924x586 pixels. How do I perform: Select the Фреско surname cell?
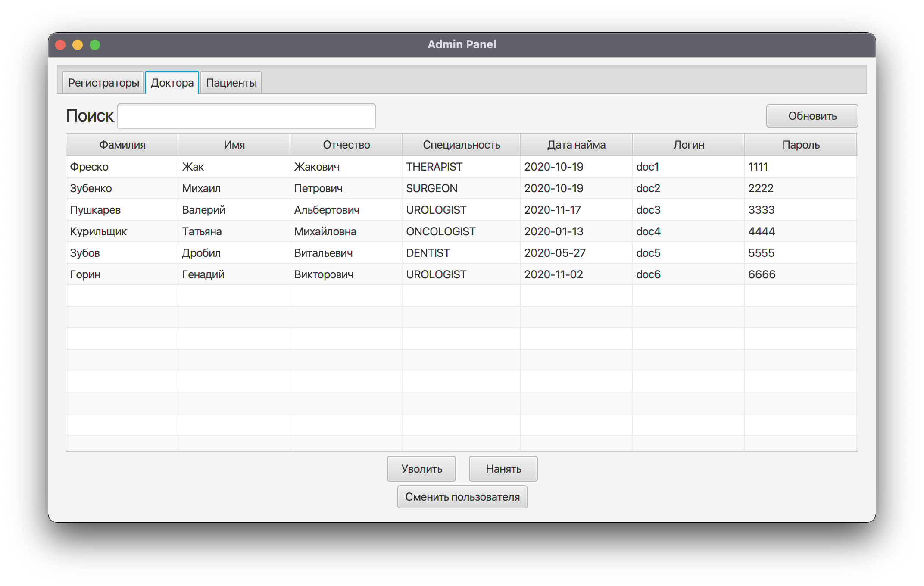pos(122,167)
